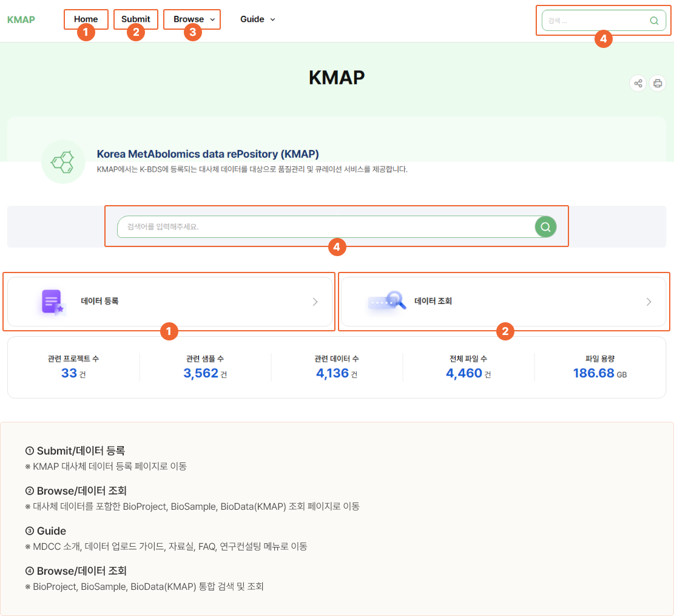Image resolution: width=674 pixels, height=616 pixels.
Task: Click the arrow on the 데이터 조회 card
Action: 649,302
